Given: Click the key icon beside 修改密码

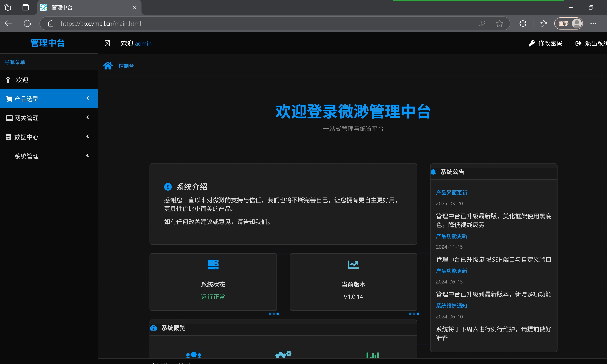Looking at the screenshot, I should click(x=531, y=43).
